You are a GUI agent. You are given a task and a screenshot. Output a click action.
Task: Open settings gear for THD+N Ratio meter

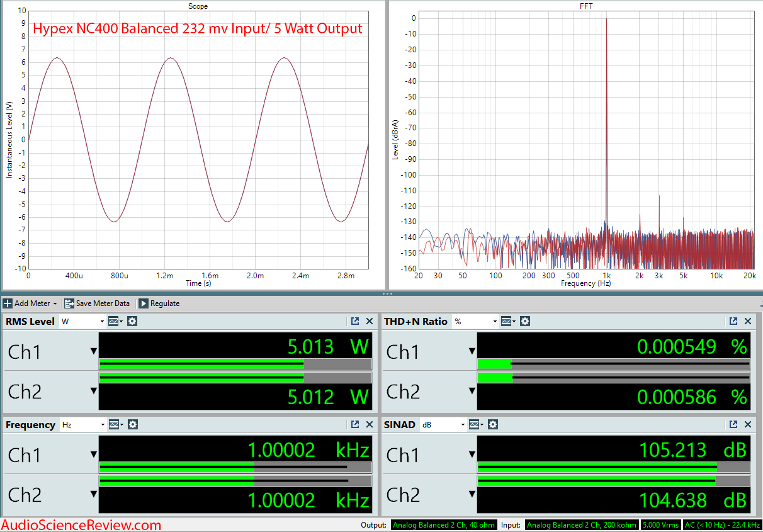525,321
